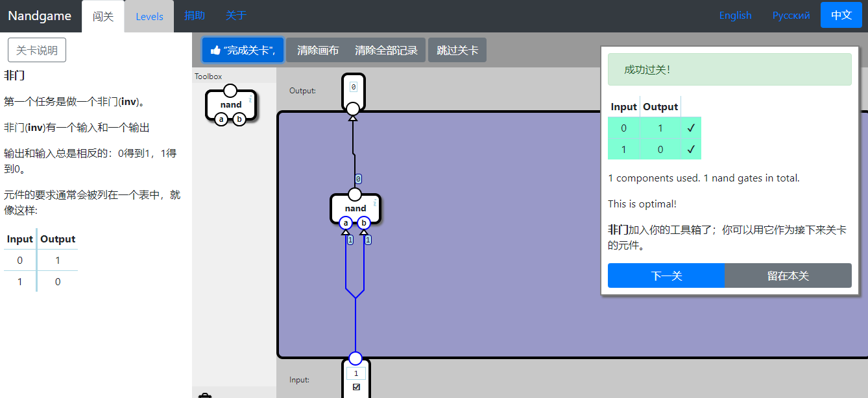Screen dimensions: 868x398
Task: Click the Input value field showing 1
Action: tap(356, 373)
